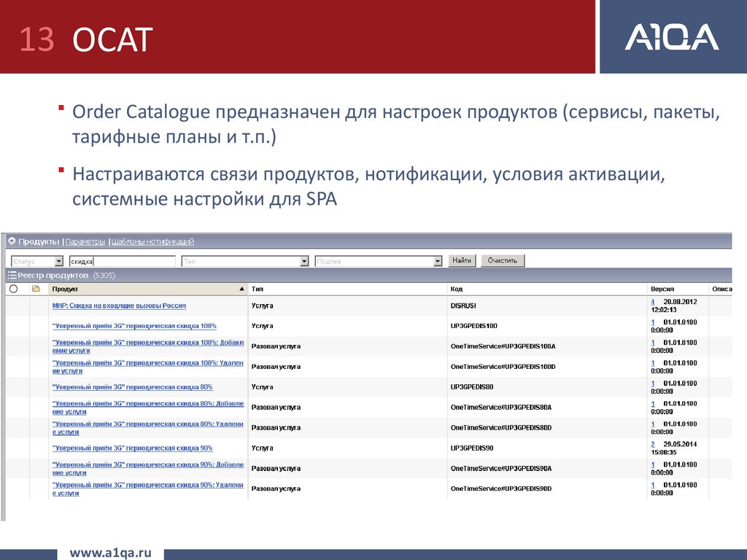Click code cell UP3GPEDIS100
The image size is (747, 560).
474,326
